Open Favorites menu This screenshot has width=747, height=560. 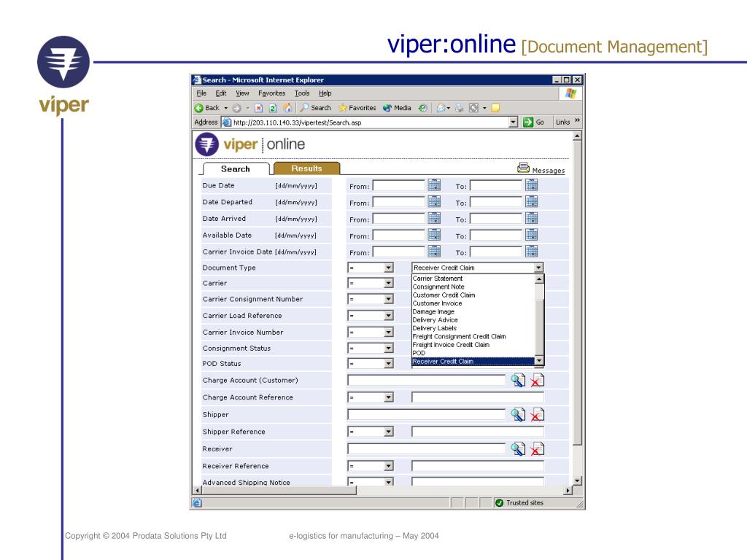pyautogui.click(x=271, y=93)
